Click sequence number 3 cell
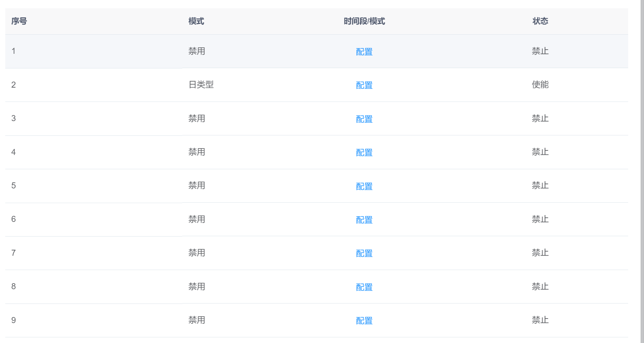The height and width of the screenshot is (343, 644). coord(14,118)
